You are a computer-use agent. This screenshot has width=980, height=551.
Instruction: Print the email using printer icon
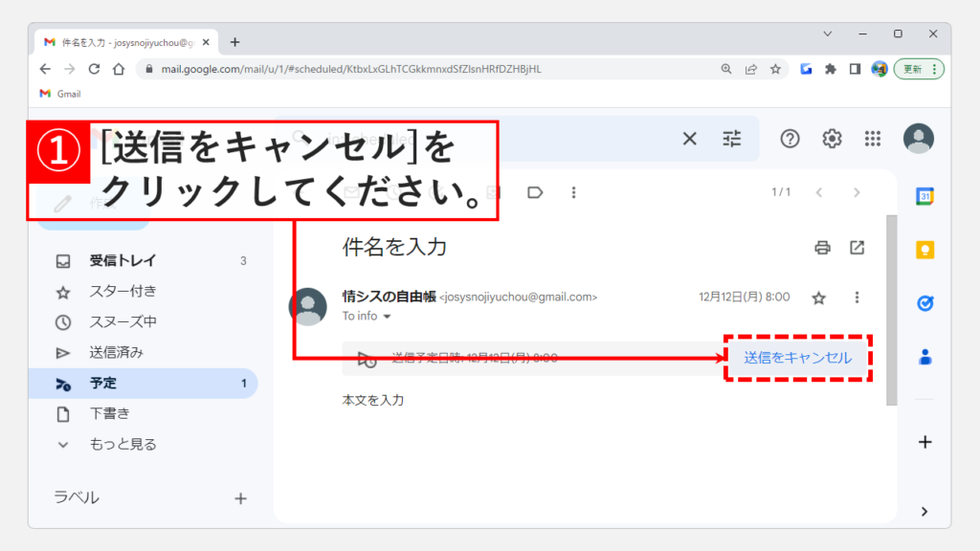(822, 248)
